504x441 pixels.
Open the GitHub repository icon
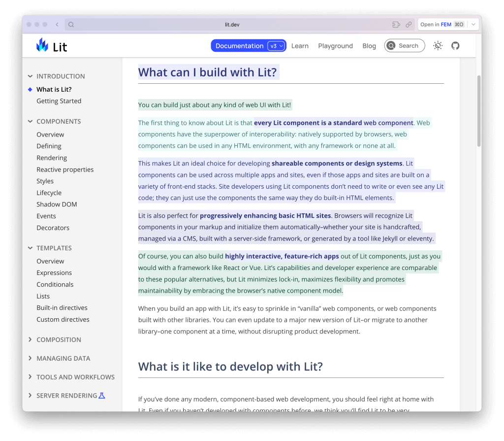455,46
